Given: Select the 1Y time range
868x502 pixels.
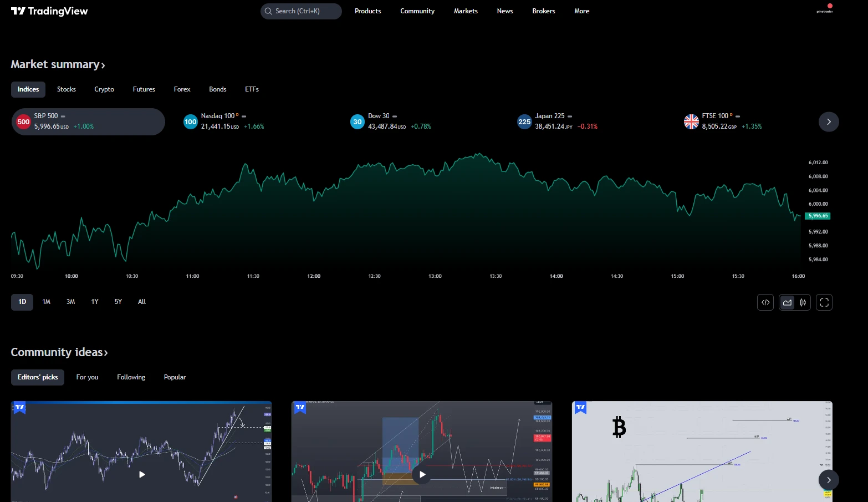Looking at the screenshot, I should (95, 302).
